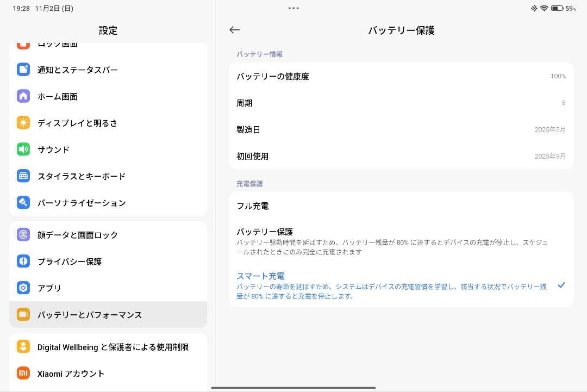587x392 pixels.
Task: Select the スタイラスとキーボード icon
Action: pyautogui.click(x=23, y=176)
